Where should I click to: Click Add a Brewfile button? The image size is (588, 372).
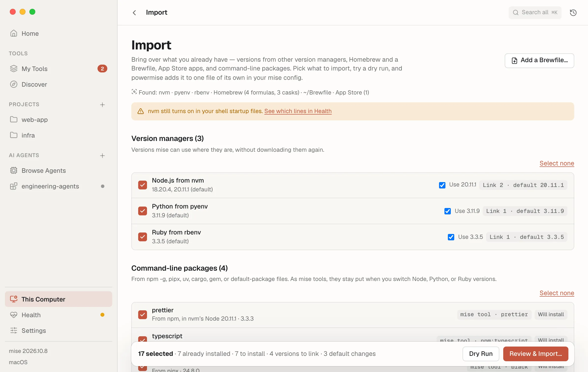point(539,60)
